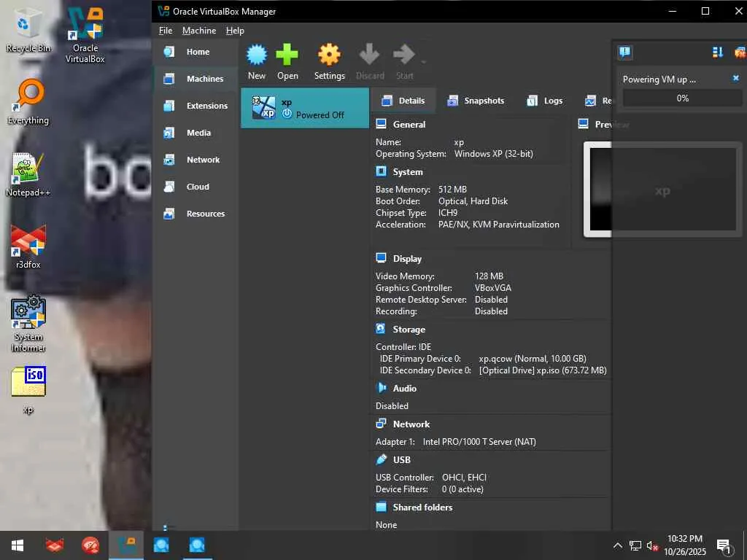Select the xp virtual machine entry
The image size is (747, 560).
(305, 108)
